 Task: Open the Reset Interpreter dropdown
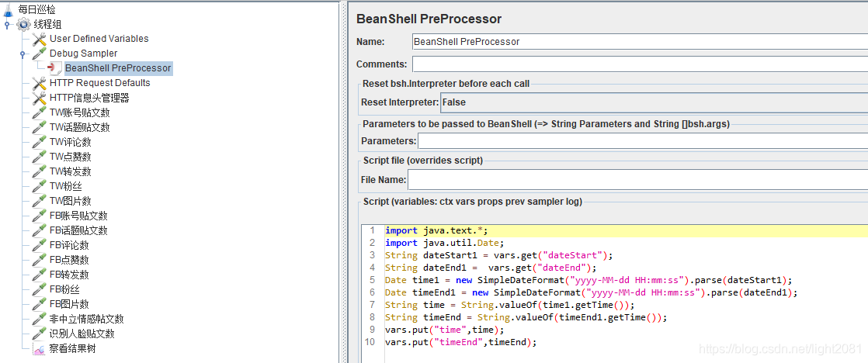pyautogui.click(x=652, y=102)
